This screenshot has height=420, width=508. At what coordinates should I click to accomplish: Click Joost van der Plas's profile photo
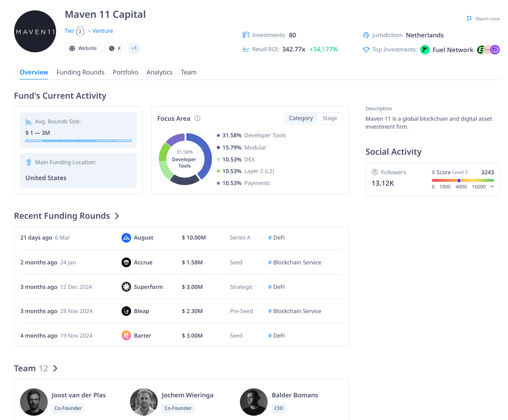pos(34,402)
